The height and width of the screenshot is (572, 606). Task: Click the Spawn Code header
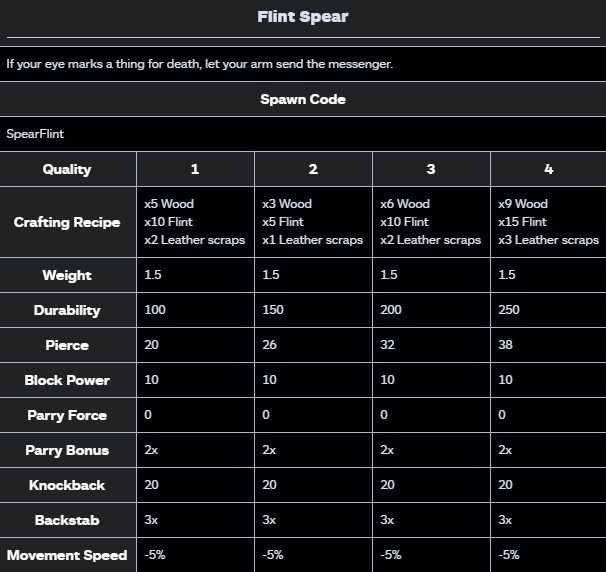click(x=303, y=99)
